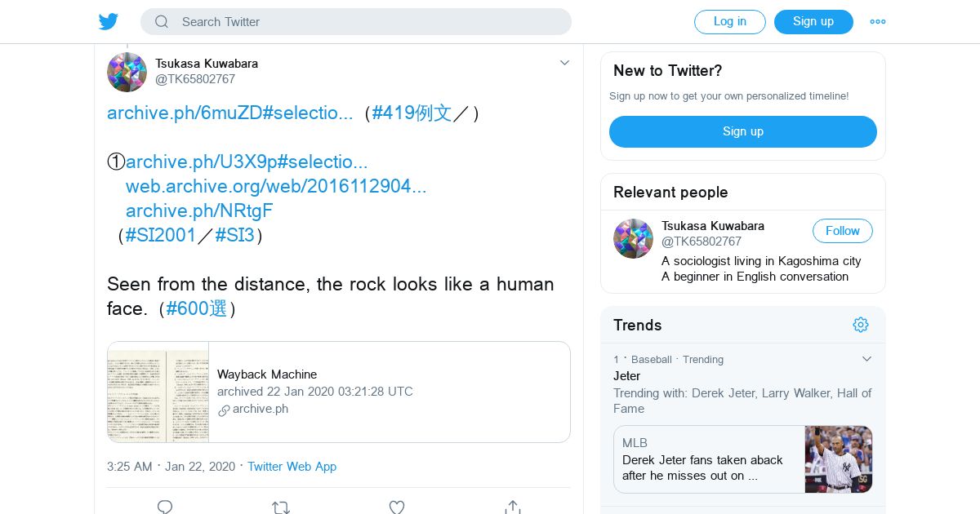Open the Jeter trending topic
Screen dimensions: 980x514
(x=626, y=376)
